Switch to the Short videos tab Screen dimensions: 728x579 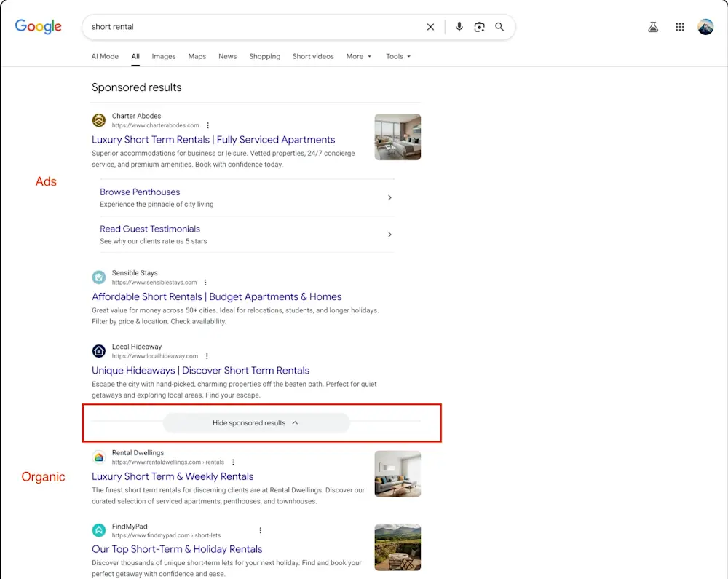click(313, 56)
